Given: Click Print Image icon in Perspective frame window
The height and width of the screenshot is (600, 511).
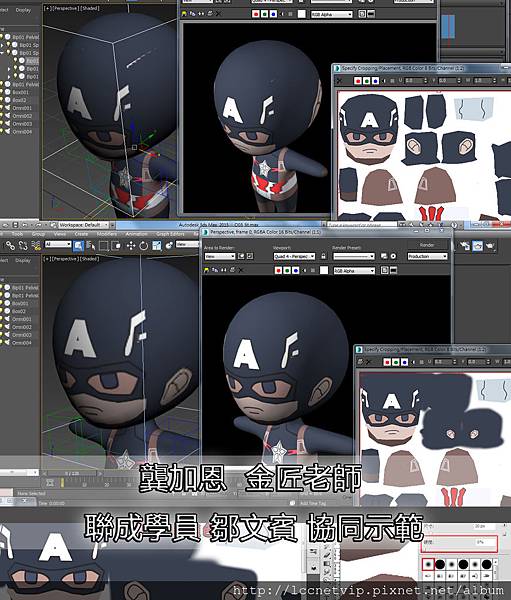Looking at the screenshot, I should click(232, 270).
